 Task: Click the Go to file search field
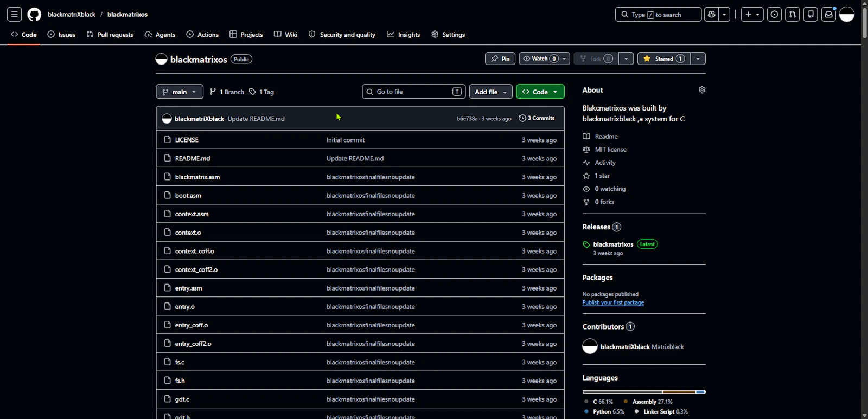(414, 92)
